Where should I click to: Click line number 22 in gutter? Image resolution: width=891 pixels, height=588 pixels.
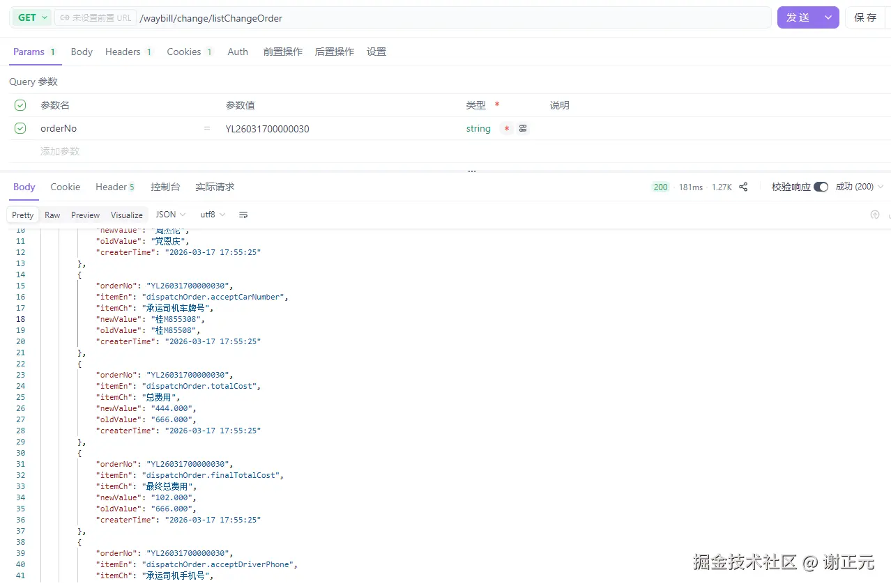pyautogui.click(x=20, y=364)
